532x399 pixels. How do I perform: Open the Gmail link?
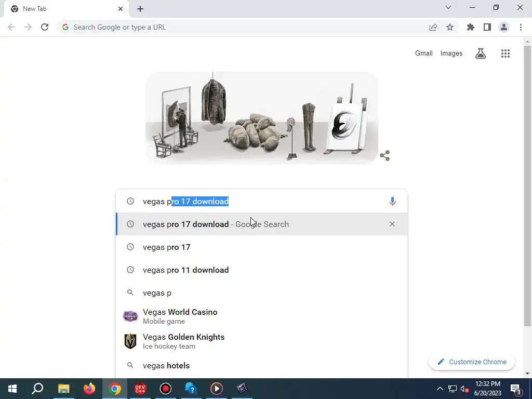click(424, 54)
